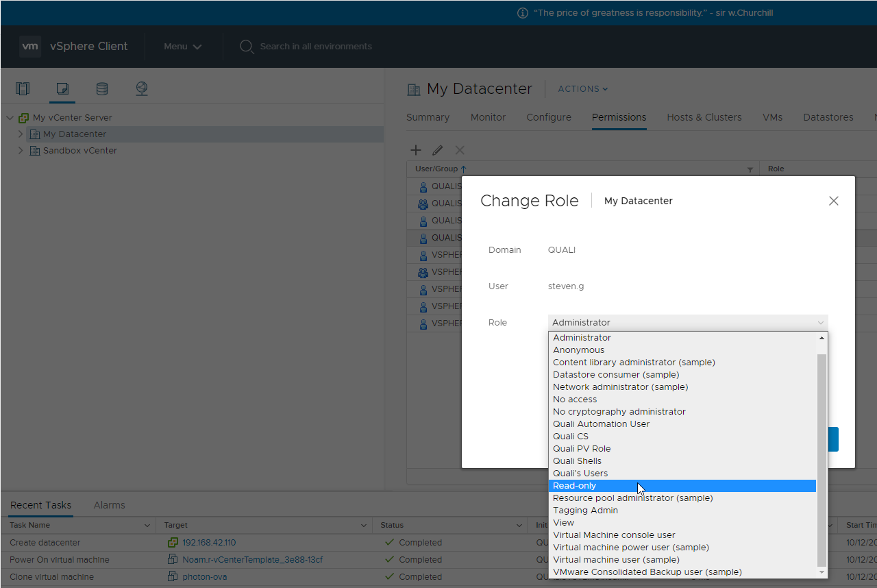Expand the My Datacenter tree node
The width and height of the screenshot is (877, 588).
(x=21, y=134)
